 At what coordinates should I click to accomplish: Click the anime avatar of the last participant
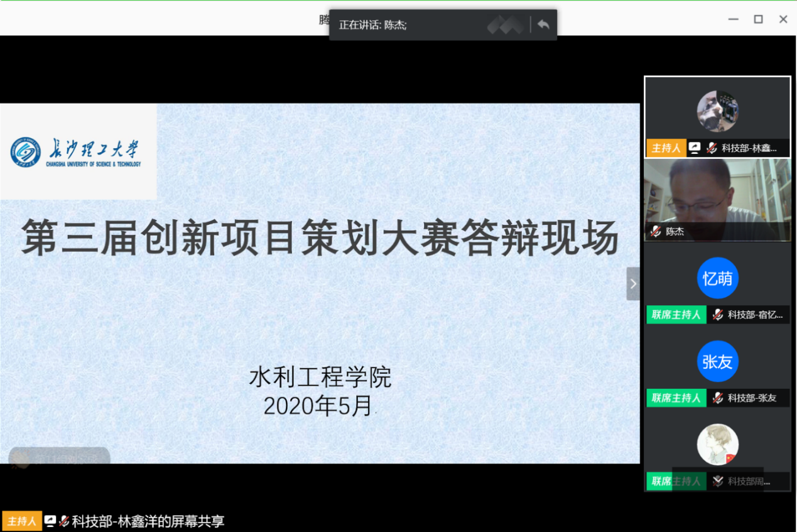click(717, 444)
